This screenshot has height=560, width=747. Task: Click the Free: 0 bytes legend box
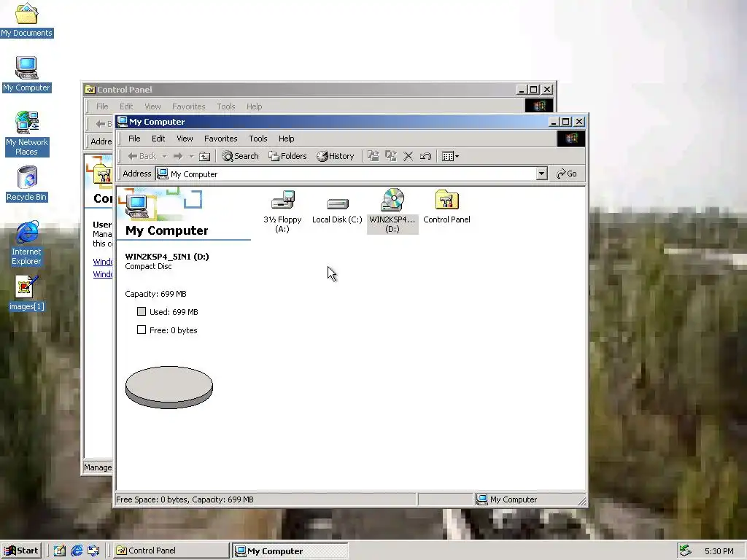[x=142, y=330]
